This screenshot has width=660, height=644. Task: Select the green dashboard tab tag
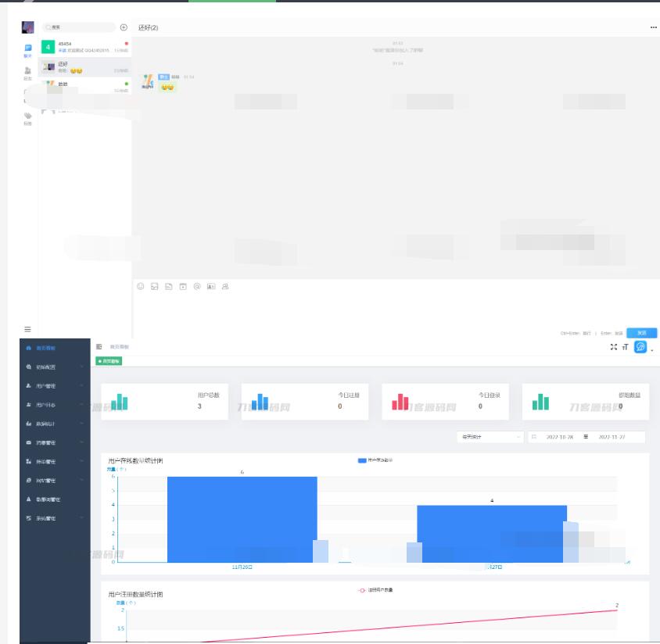109,361
